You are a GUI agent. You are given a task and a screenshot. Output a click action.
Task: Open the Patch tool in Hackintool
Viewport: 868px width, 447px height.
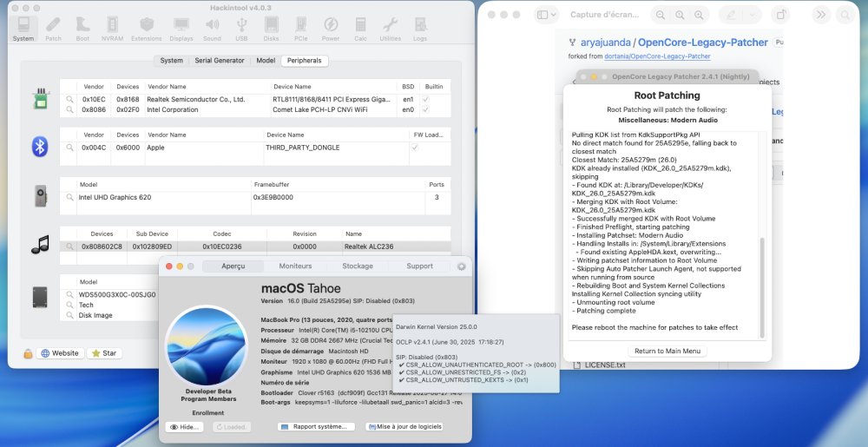[x=53, y=29]
